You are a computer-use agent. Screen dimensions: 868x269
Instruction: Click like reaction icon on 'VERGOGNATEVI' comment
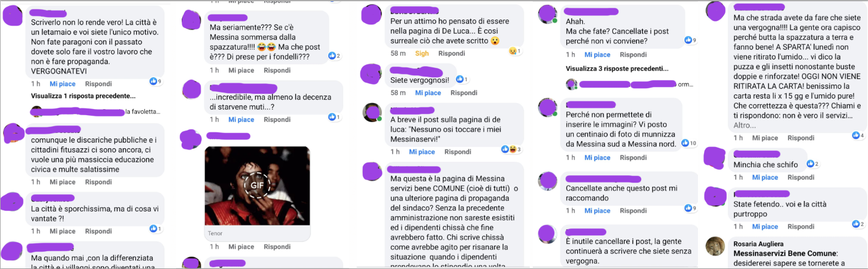click(154, 81)
